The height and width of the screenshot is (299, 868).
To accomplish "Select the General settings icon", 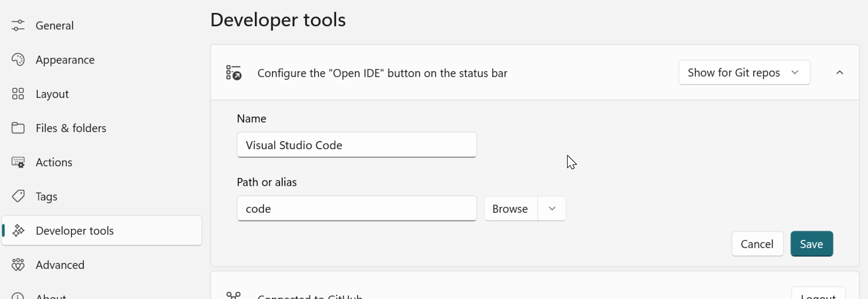I will (x=18, y=25).
